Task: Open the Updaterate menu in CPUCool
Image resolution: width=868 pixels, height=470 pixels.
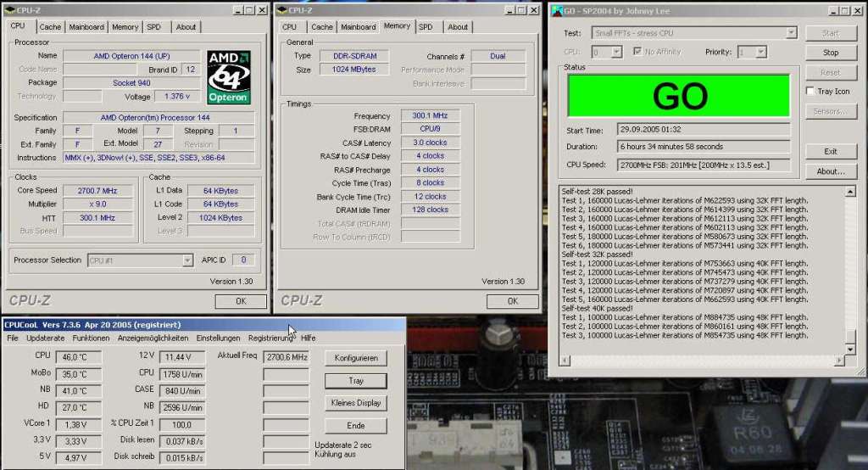Action: 46,339
